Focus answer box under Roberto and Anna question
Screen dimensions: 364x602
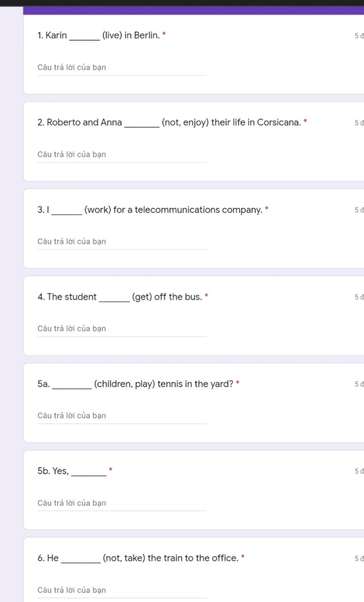(x=122, y=155)
